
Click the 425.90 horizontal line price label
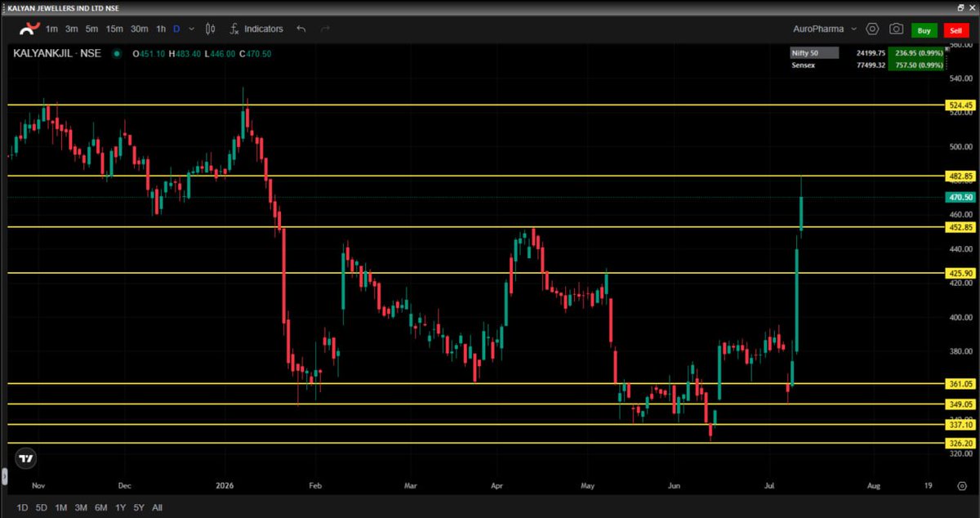click(x=960, y=273)
